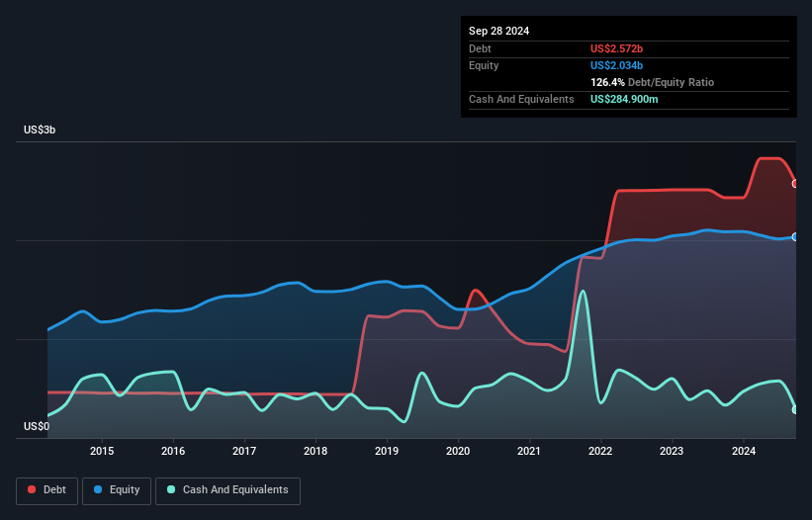Click the Equity label in tooltip
The height and width of the screenshot is (520, 812).
pyautogui.click(x=484, y=65)
